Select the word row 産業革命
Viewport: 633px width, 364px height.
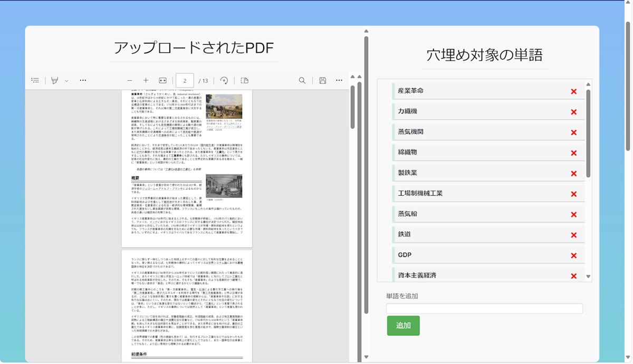click(488, 91)
